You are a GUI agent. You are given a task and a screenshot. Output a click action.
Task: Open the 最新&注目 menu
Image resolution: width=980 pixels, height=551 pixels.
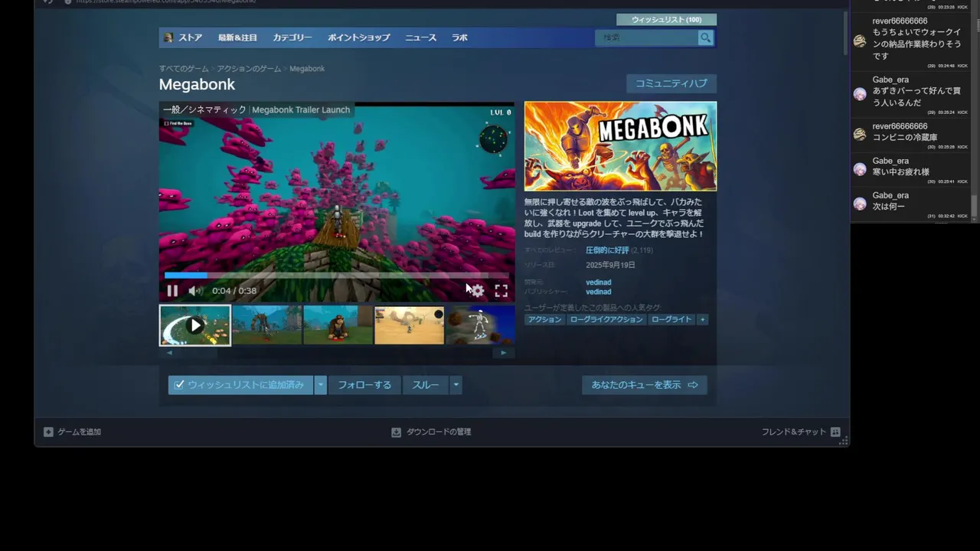click(x=237, y=37)
